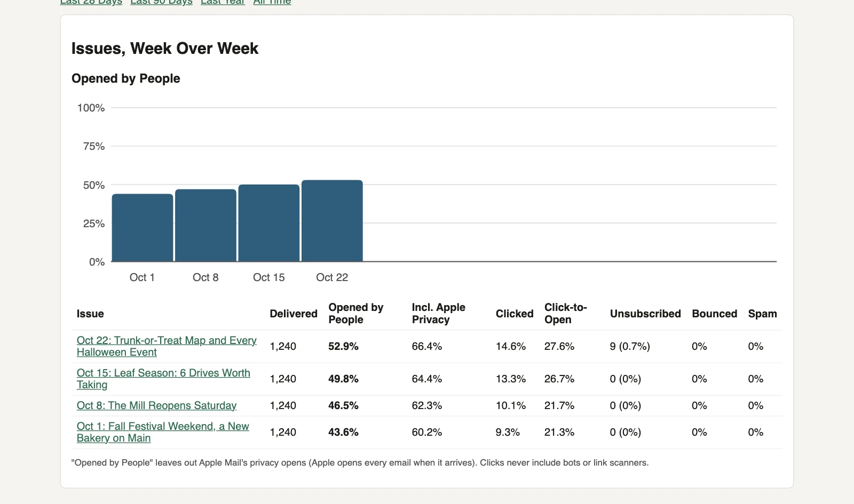The image size is (854, 504).
Task: Click the 49.8% opened value
Action: click(x=343, y=379)
